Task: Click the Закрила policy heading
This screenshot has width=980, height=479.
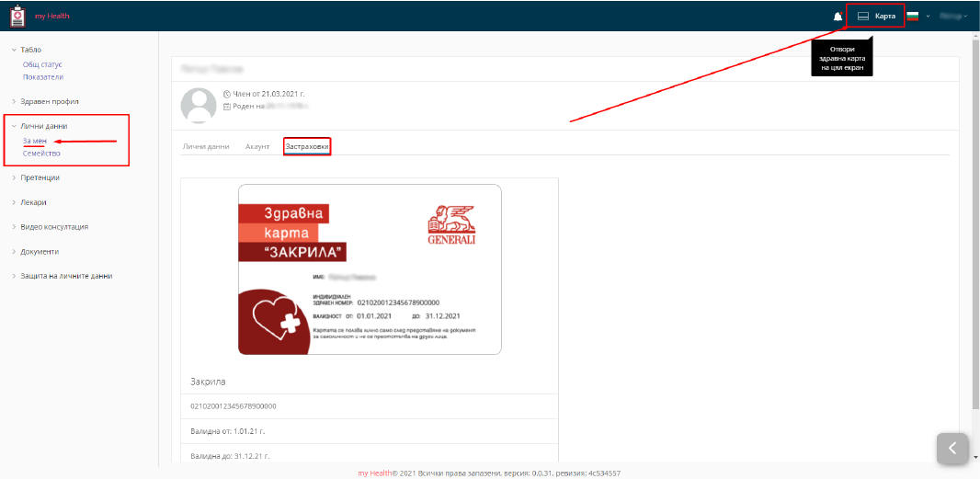Action: [208, 381]
